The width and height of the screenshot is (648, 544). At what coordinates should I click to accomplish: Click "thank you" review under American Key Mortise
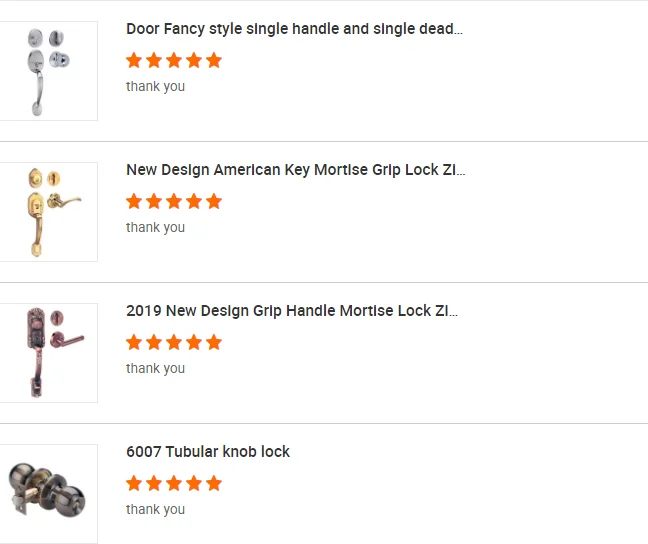[155, 227]
